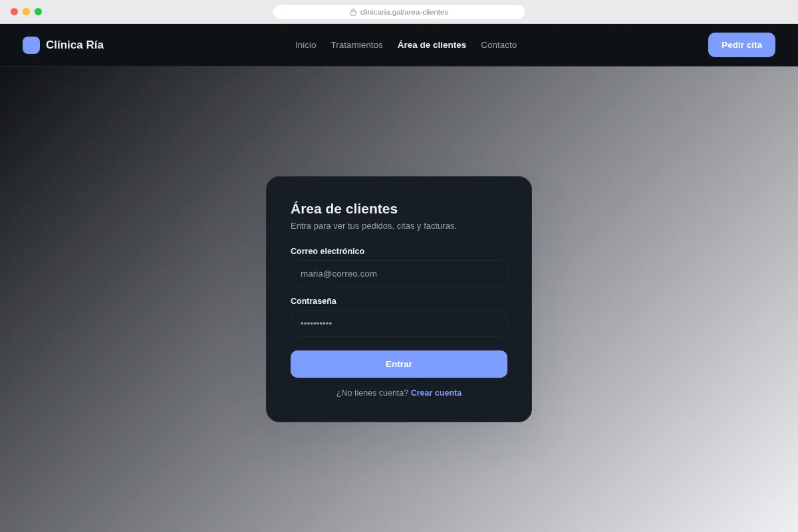This screenshot has width=798, height=532.
Task: Go to the Tratamientos page
Action: [357, 45]
